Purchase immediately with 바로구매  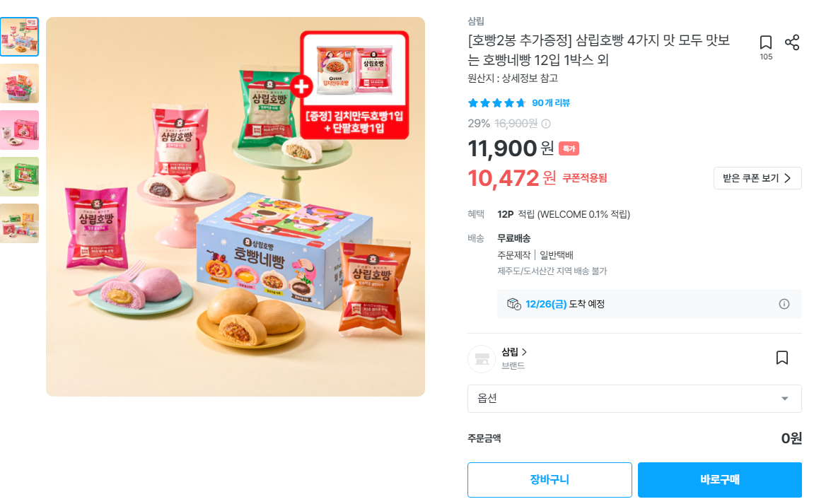[x=719, y=479]
